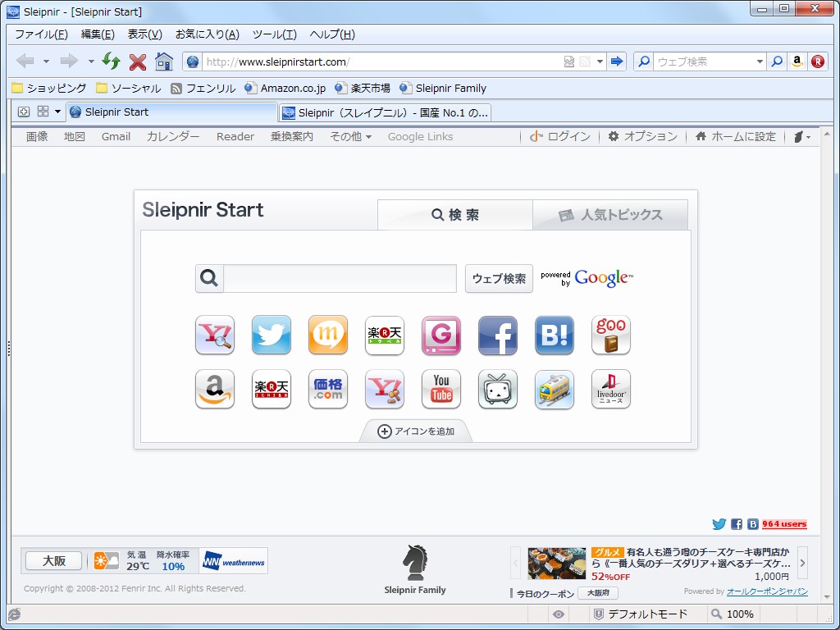Open the オプション link in the Google bar
Image resolution: width=840 pixels, height=630 pixels.
point(646,136)
